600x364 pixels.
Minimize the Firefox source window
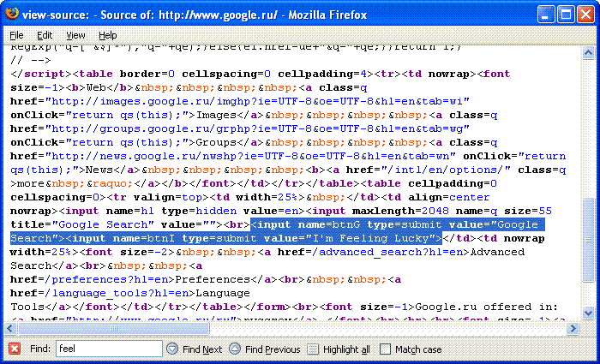click(x=546, y=15)
